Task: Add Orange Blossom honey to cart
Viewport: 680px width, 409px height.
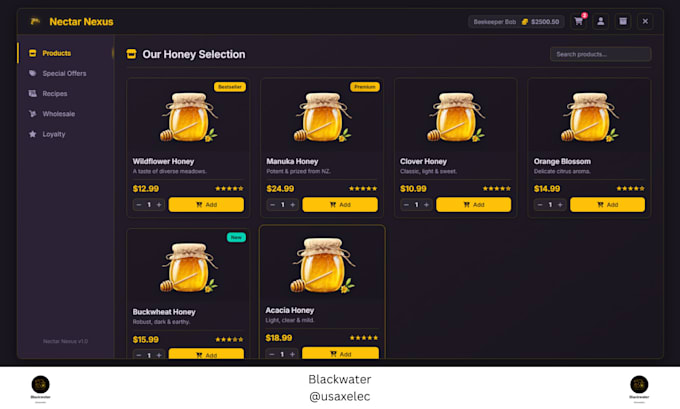Action: 607,205
